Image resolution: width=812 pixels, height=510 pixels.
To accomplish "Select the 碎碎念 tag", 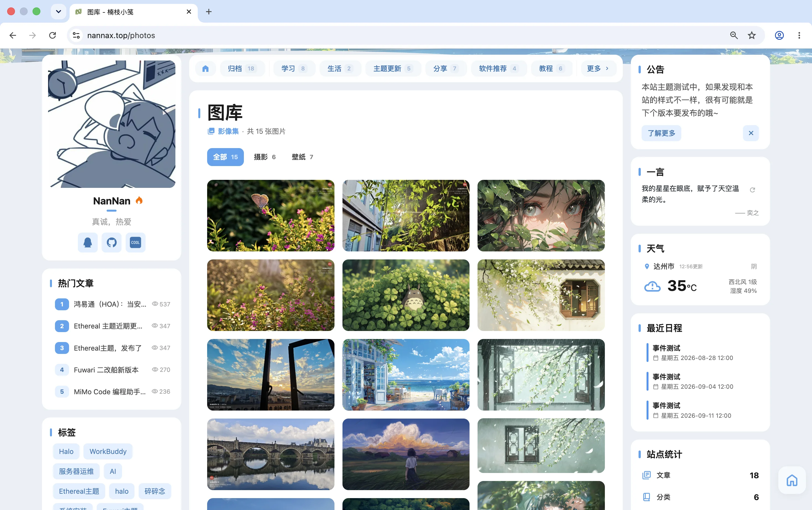I will coord(155,491).
